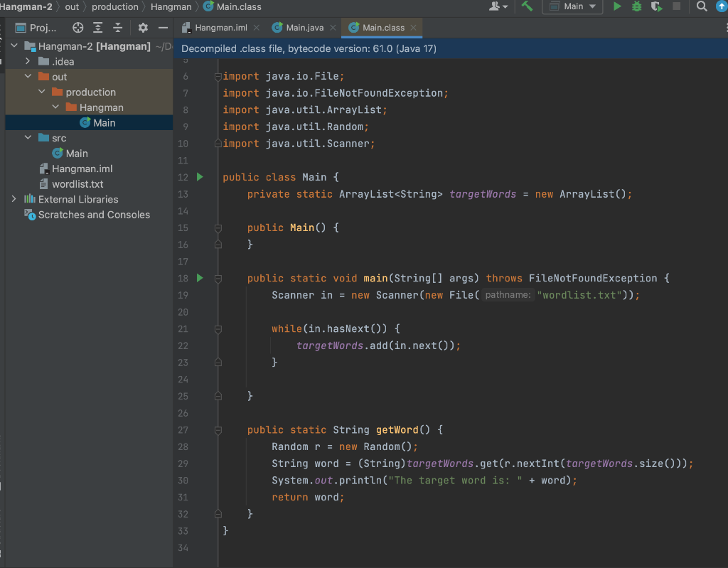The image size is (728, 568).
Task: Select Opened File using the crosshair icon
Action: click(78, 28)
